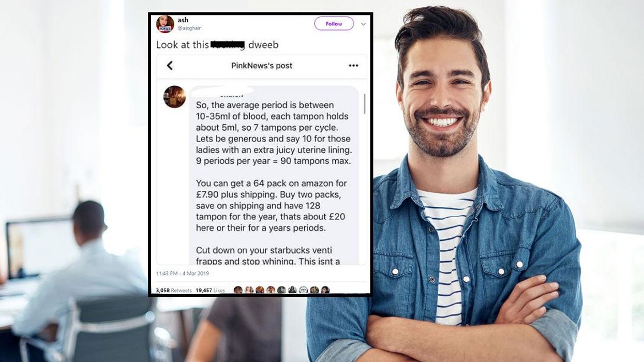
Task: View the 3,058 Retweets list
Action: 174,291
